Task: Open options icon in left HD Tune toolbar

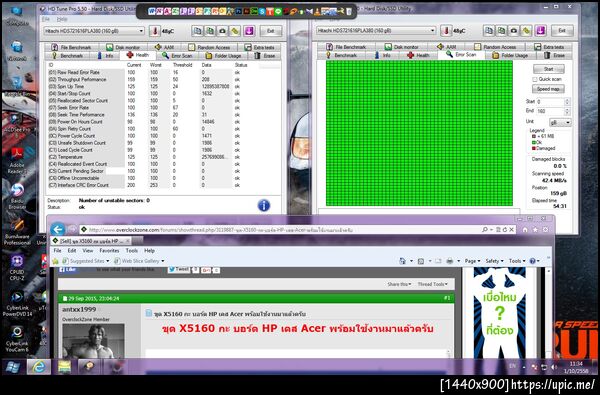Action: click(x=235, y=31)
